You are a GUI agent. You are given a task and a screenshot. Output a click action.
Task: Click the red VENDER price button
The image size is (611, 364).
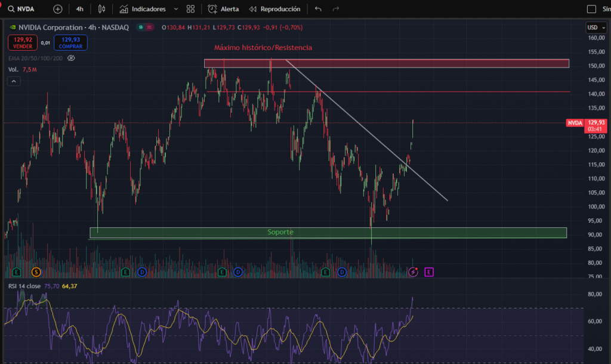(x=23, y=42)
